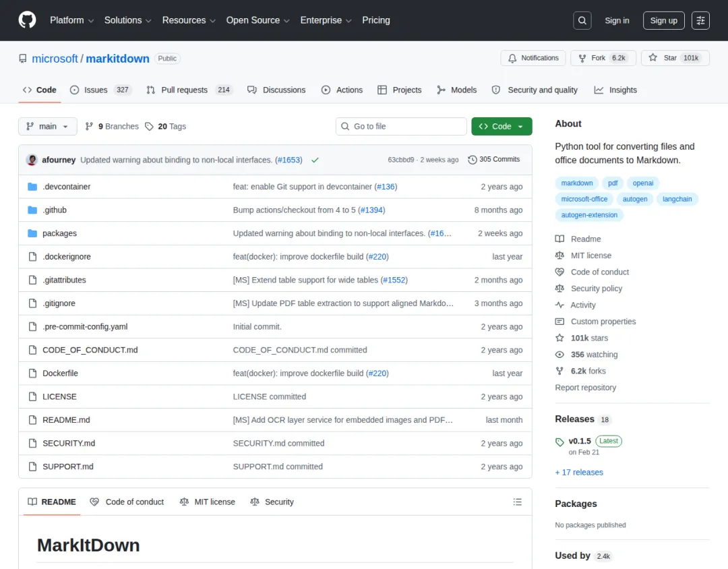The image size is (728, 569).
Task: Select the Code of conduct README tab
Action: [127, 502]
